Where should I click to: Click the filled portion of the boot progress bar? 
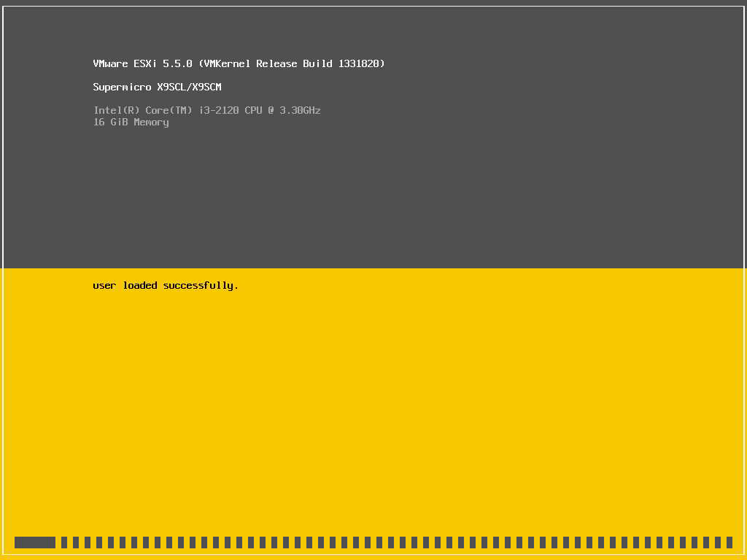(x=35, y=542)
